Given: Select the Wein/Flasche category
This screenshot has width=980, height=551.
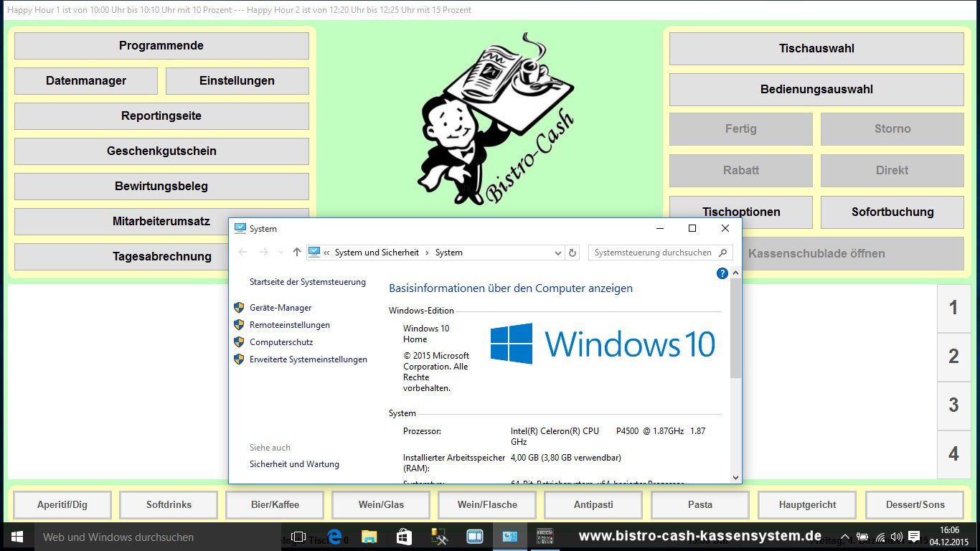Looking at the screenshot, I should (487, 504).
